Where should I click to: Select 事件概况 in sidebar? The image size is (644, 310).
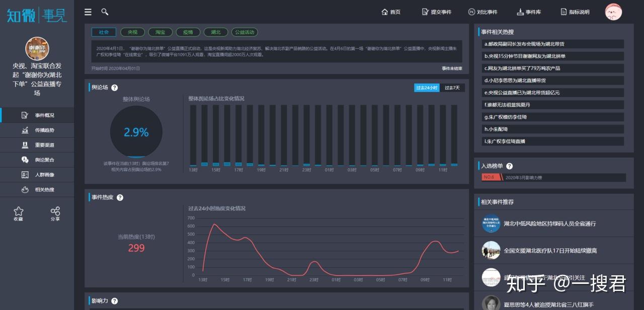pyautogui.click(x=37, y=115)
